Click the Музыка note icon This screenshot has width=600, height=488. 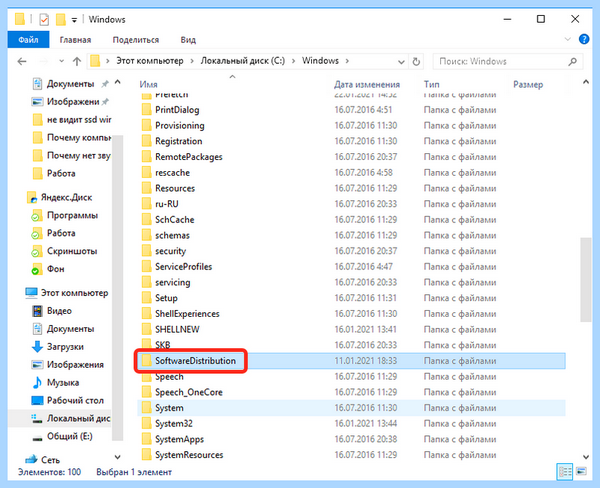point(37,382)
